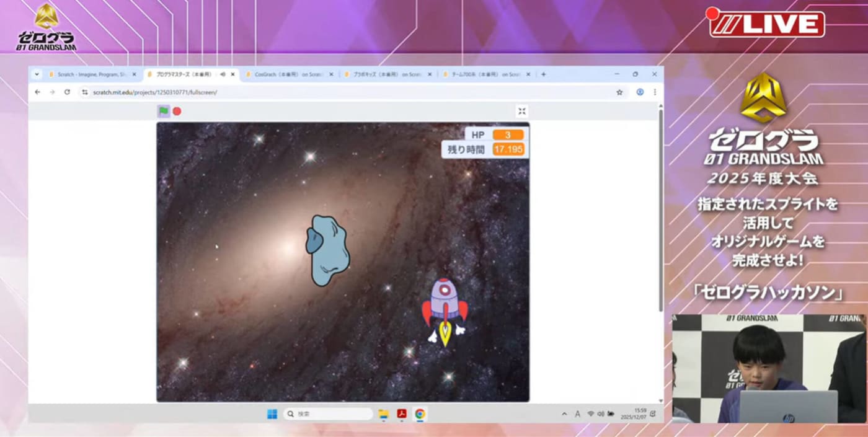Open the tab search dropdown arrow

(37, 74)
